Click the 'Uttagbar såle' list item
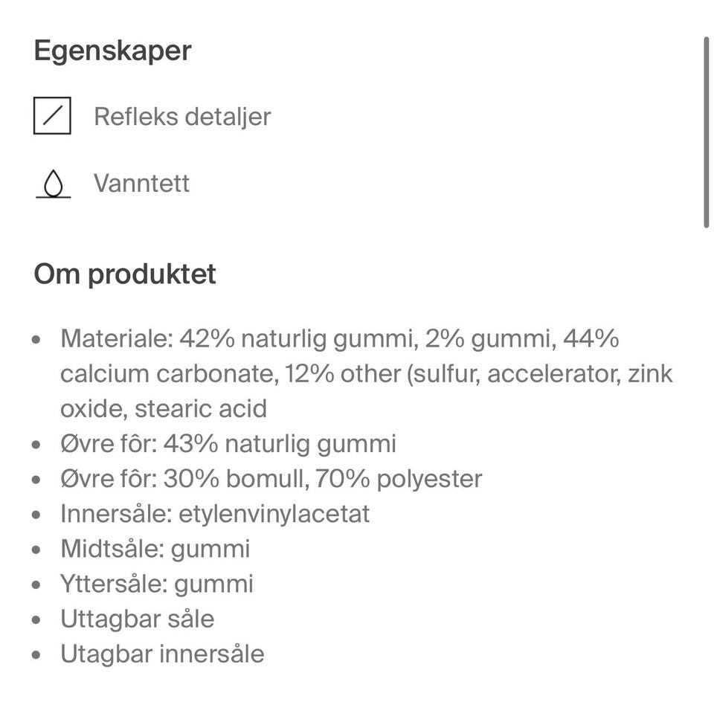This screenshot has height=728, width=714. click(137, 619)
